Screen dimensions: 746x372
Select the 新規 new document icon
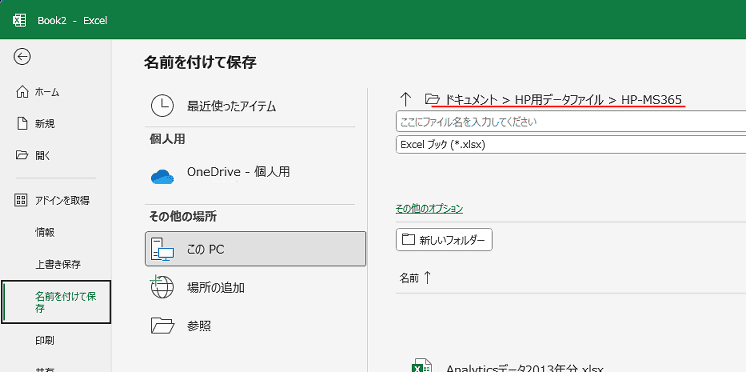coord(22,124)
